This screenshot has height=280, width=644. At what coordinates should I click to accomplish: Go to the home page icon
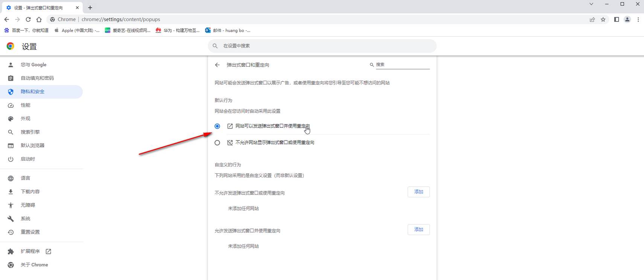tap(39, 19)
